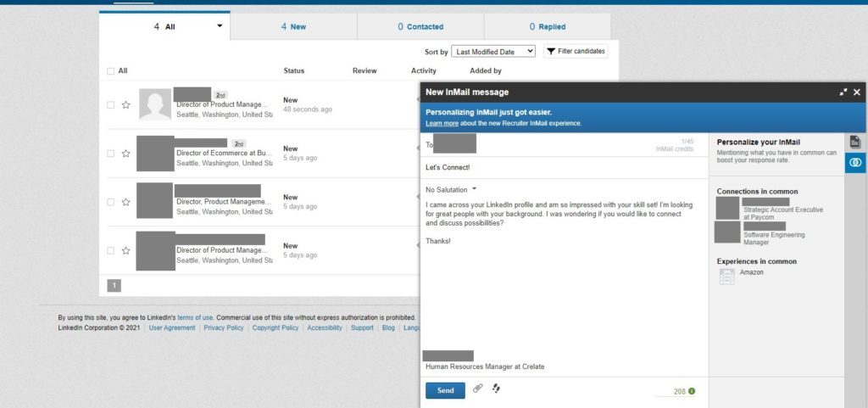Screen dimensions: 868x408
Task: Star the candidate added 48 seconds ago
Action: click(x=125, y=104)
